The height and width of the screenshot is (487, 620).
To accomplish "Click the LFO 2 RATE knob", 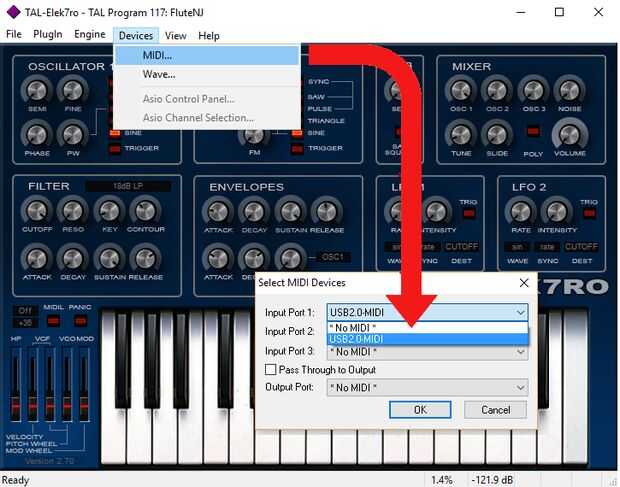I will coord(521,211).
